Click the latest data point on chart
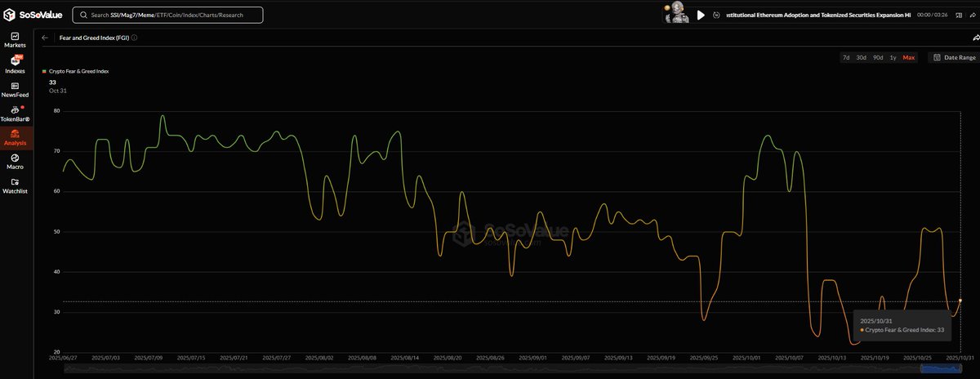The image size is (980, 379). click(960, 301)
